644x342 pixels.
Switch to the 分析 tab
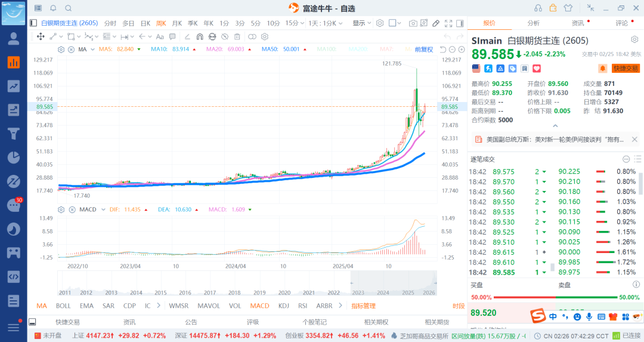coord(534,23)
